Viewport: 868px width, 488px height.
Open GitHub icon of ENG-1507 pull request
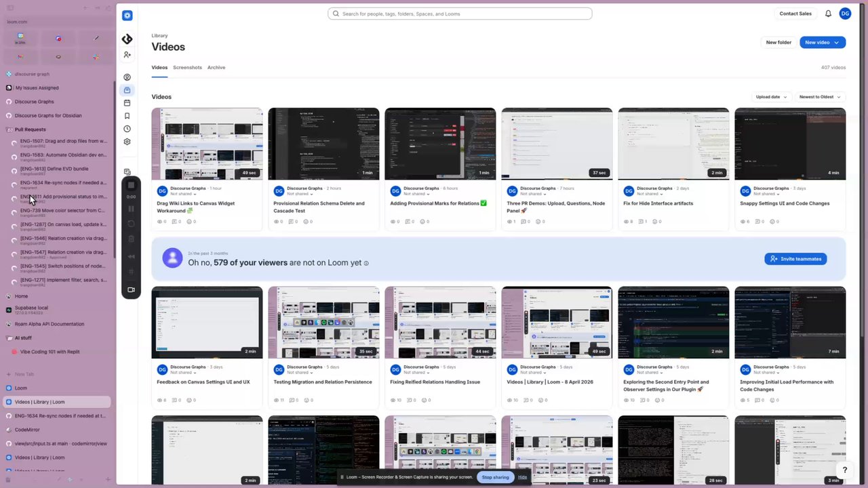[x=14, y=143]
